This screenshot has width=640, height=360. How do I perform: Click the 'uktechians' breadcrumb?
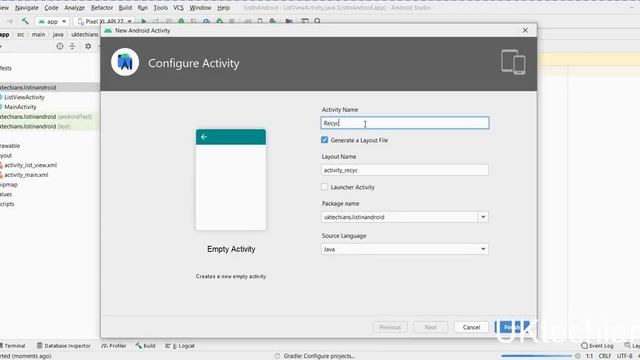(x=84, y=35)
